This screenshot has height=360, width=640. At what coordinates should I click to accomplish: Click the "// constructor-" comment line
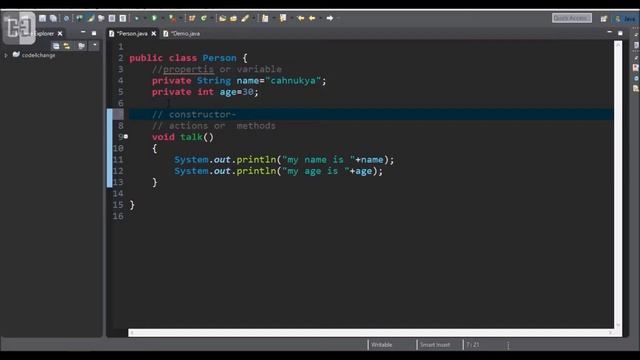click(194, 114)
